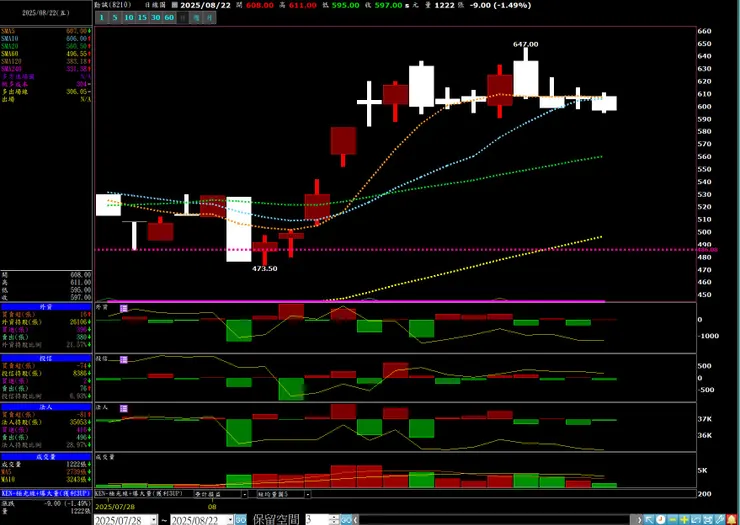The height and width of the screenshot is (525, 740).
Task: Click the arrow cursor tool icon
Action: 649,519
